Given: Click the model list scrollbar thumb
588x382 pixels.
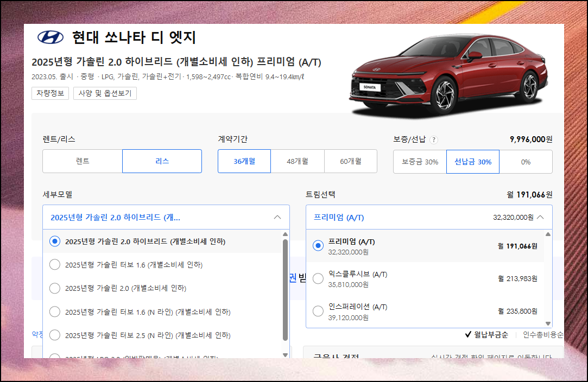Looking at the screenshot, I should click(286, 290).
